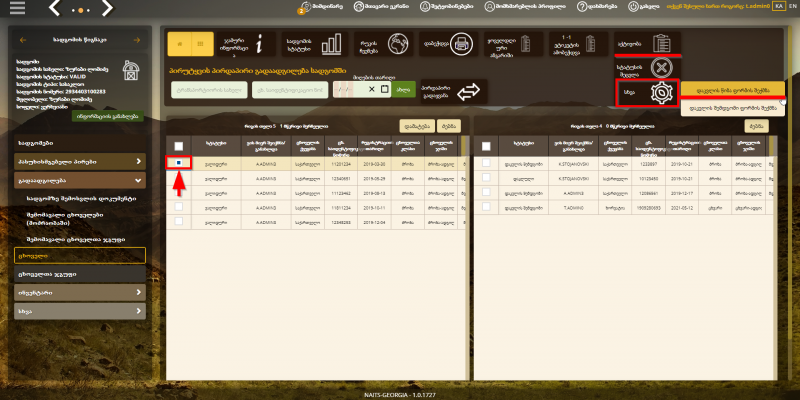
Task: Clear the date field with X icon
Action: [371, 89]
